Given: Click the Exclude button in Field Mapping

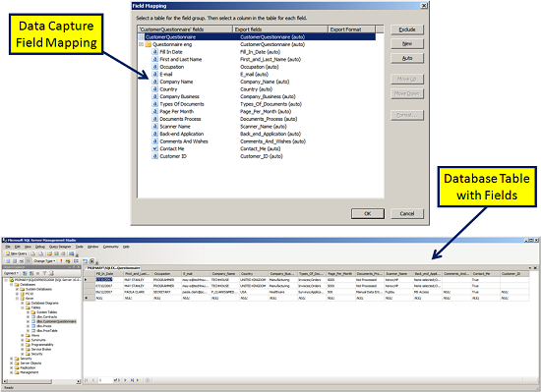Looking at the screenshot, I should (407, 29).
